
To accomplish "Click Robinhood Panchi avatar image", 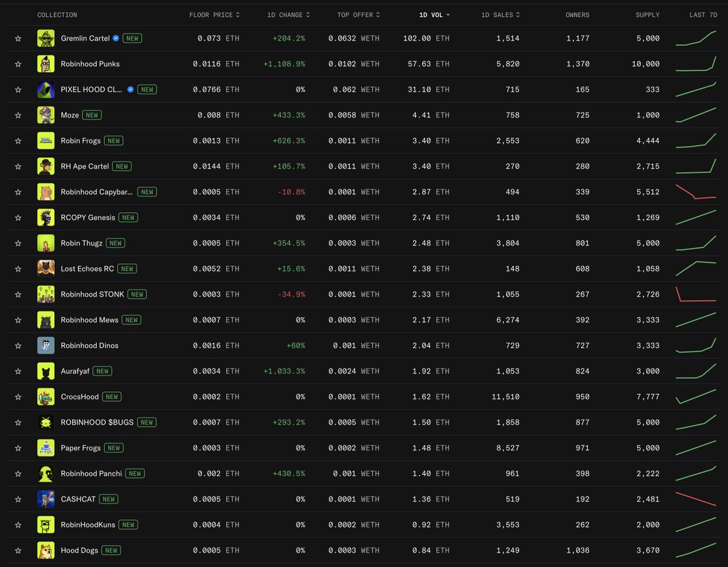I will (45, 474).
